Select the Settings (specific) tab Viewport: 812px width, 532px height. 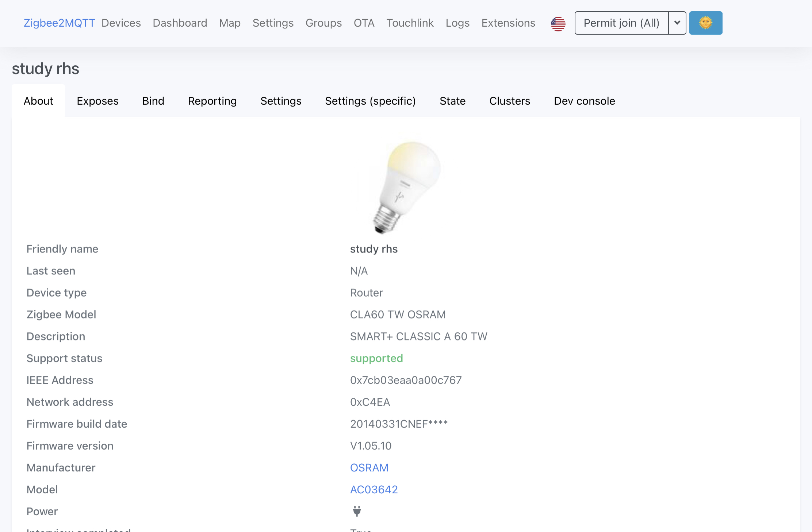coord(370,101)
